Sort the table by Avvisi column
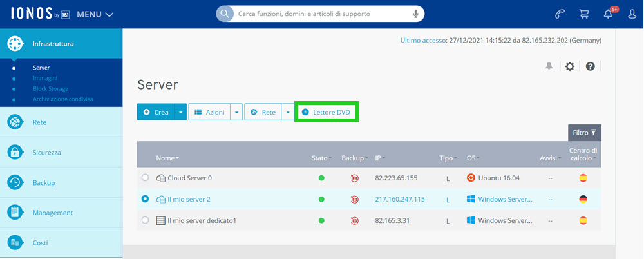This screenshot has width=644, height=259. pos(551,158)
